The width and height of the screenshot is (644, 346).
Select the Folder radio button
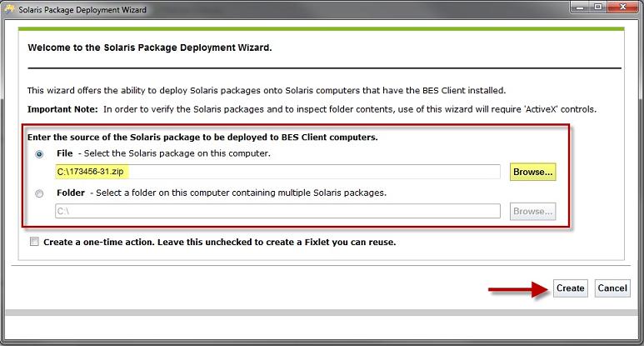(39, 193)
